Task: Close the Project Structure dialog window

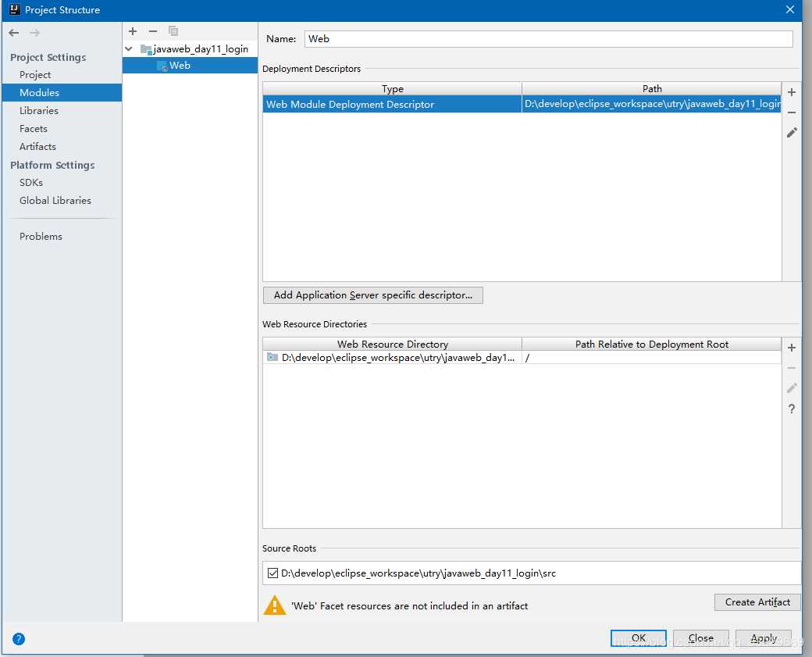Action: [x=789, y=9]
